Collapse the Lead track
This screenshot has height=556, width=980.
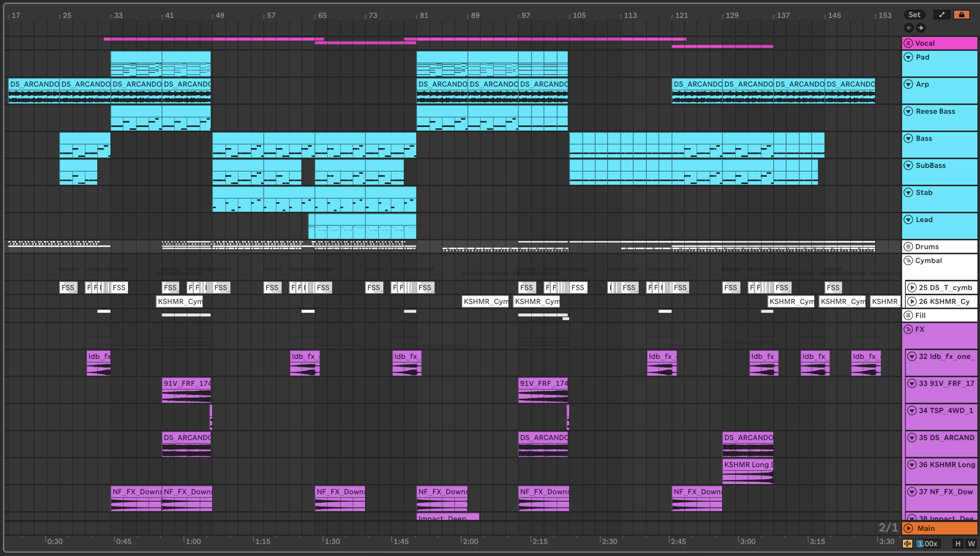909,219
